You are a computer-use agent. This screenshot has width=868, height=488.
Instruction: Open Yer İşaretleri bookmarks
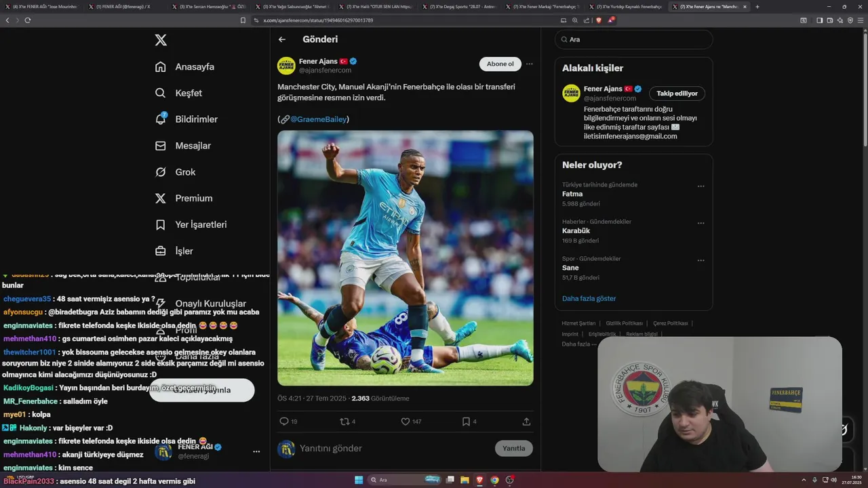(191, 224)
